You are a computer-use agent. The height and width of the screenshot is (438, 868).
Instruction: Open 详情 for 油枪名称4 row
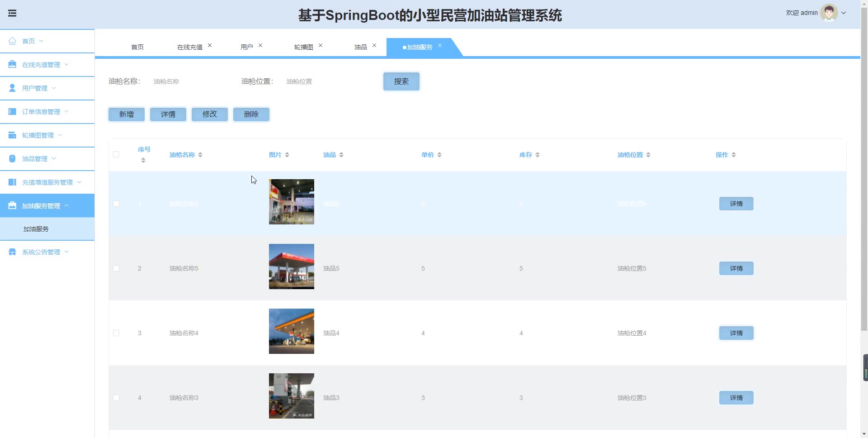pos(736,333)
